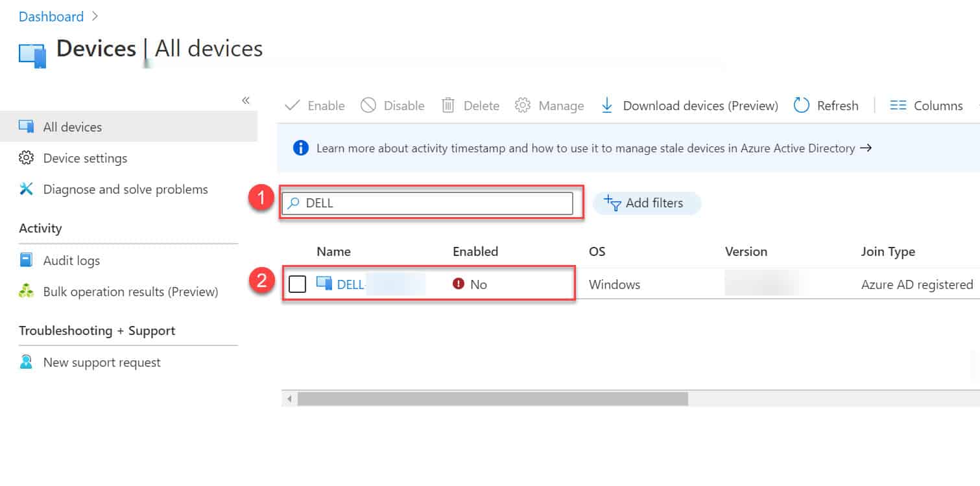Click the Audit logs book icon
The height and width of the screenshot is (486, 980).
(26, 260)
